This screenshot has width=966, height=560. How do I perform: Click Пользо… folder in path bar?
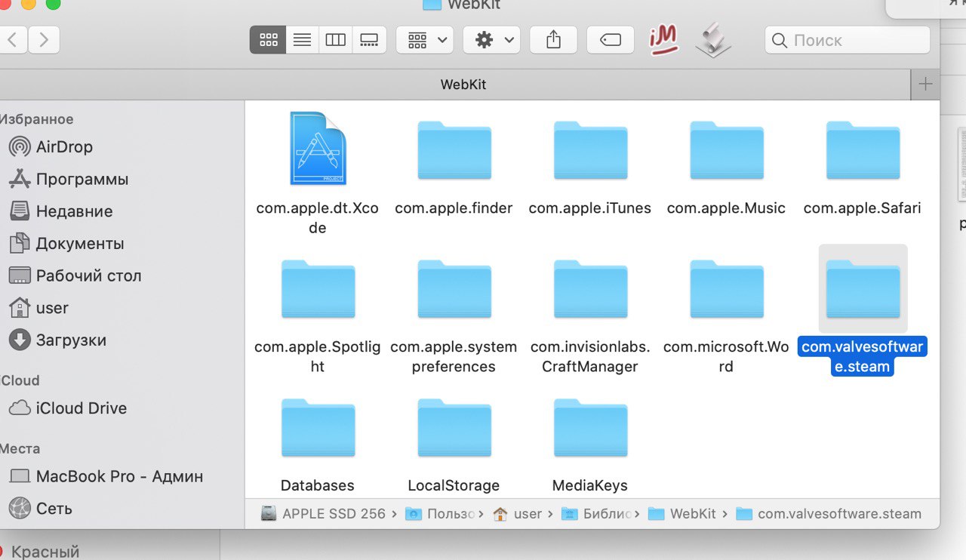pos(441,514)
